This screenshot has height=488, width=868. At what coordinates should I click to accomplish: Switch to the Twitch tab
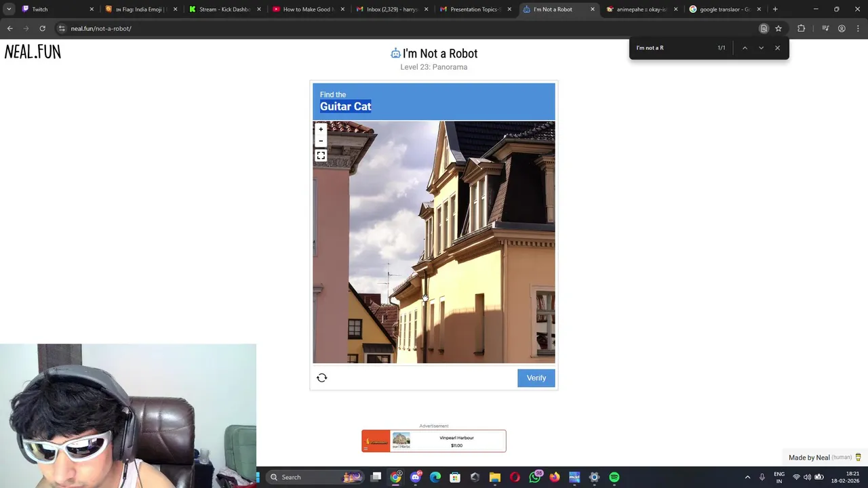click(57, 9)
